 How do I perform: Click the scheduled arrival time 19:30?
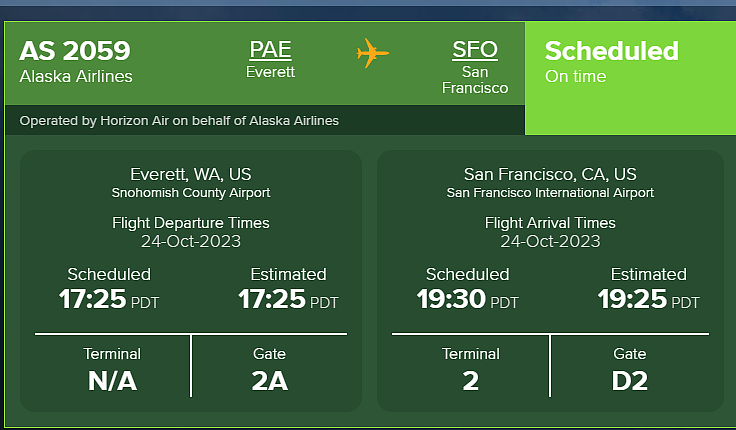tap(451, 299)
